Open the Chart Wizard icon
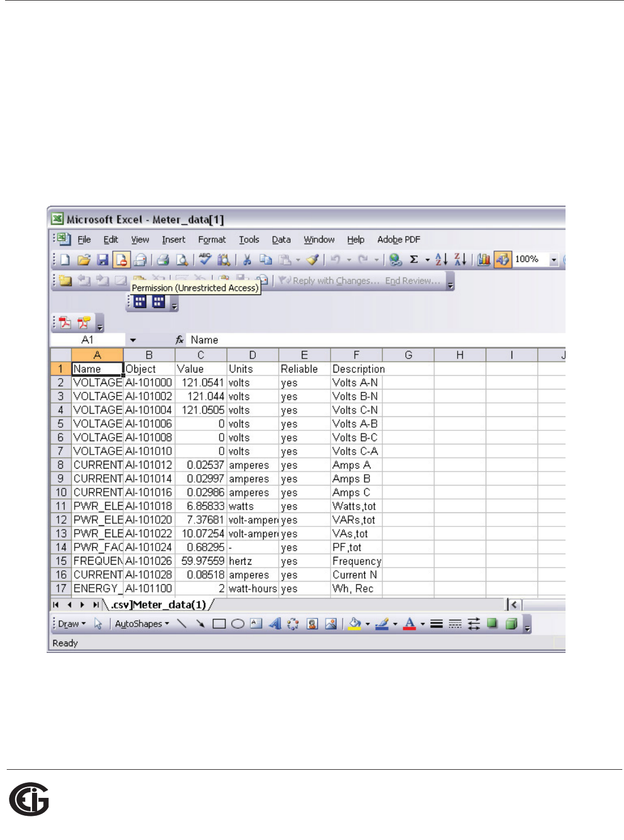 tap(483, 260)
